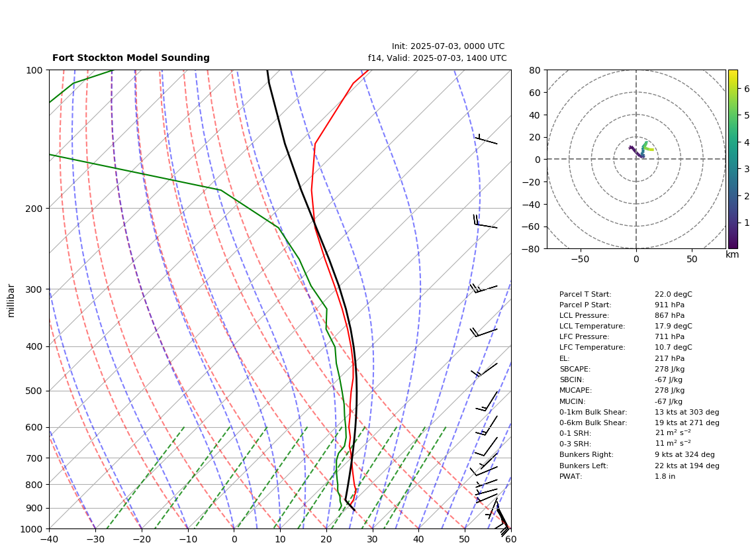Screen dimensions: 756x551
Task: Click the Init 2025-07-03 0000 UTC text
Action: (448, 46)
